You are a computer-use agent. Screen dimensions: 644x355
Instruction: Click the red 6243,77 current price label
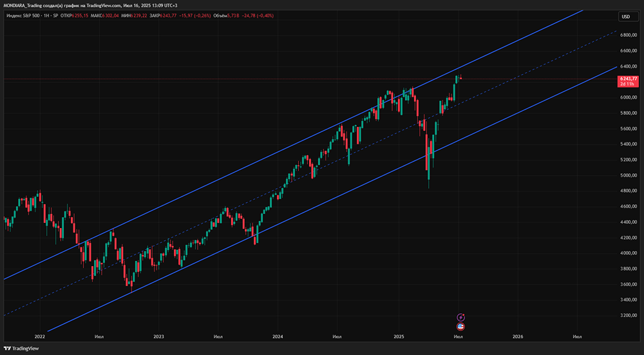[x=627, y=79]
